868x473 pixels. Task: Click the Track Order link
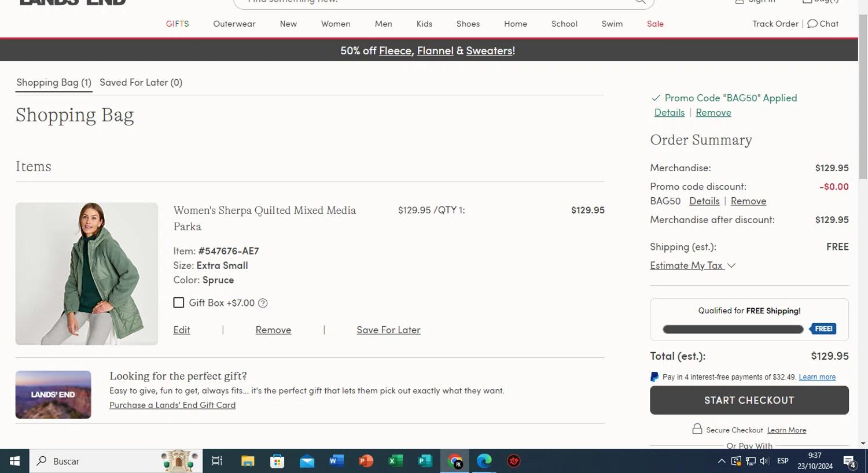pos(775,24)
